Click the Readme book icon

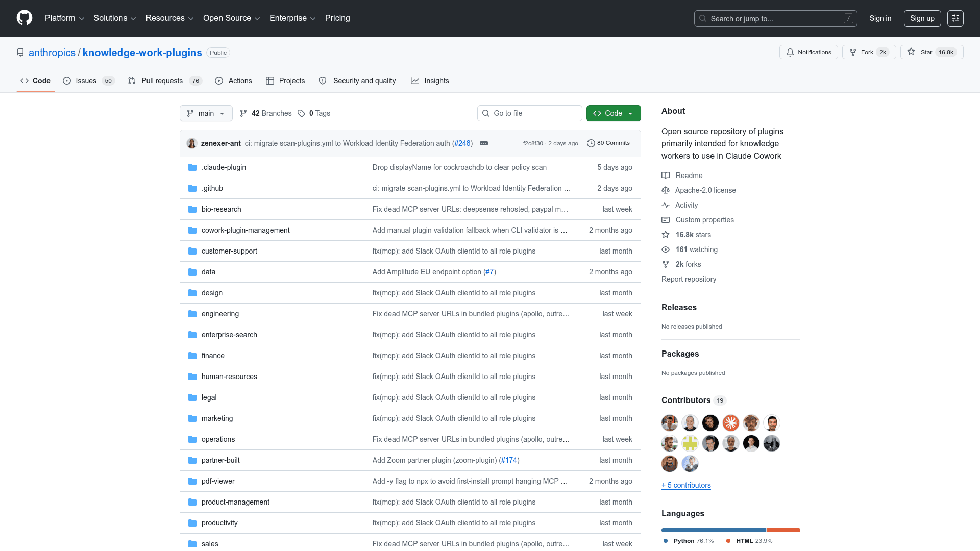[x=666, y=176]
